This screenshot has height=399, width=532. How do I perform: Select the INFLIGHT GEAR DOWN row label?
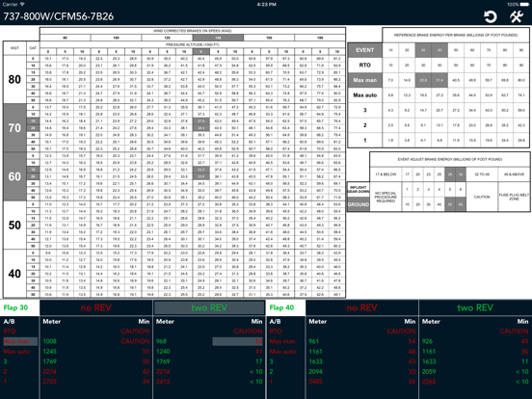click(359, 189)
